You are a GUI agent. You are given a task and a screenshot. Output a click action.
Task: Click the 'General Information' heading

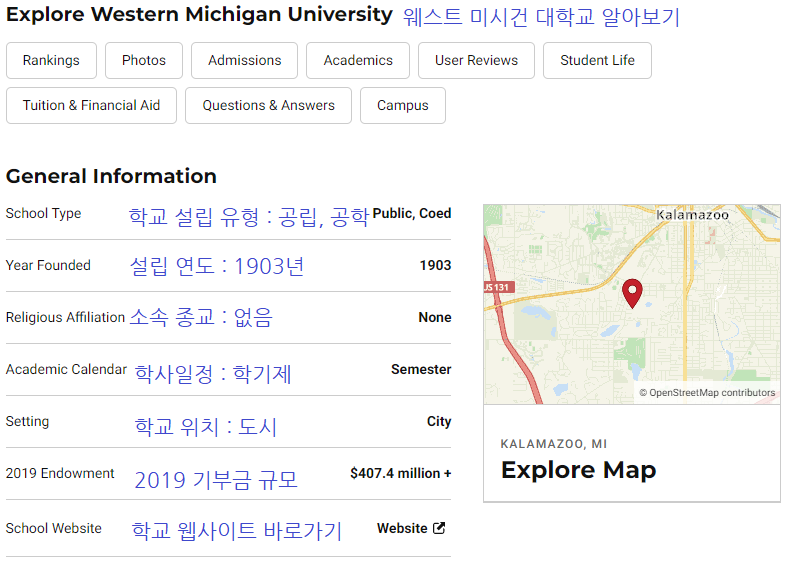pos(111,176)
